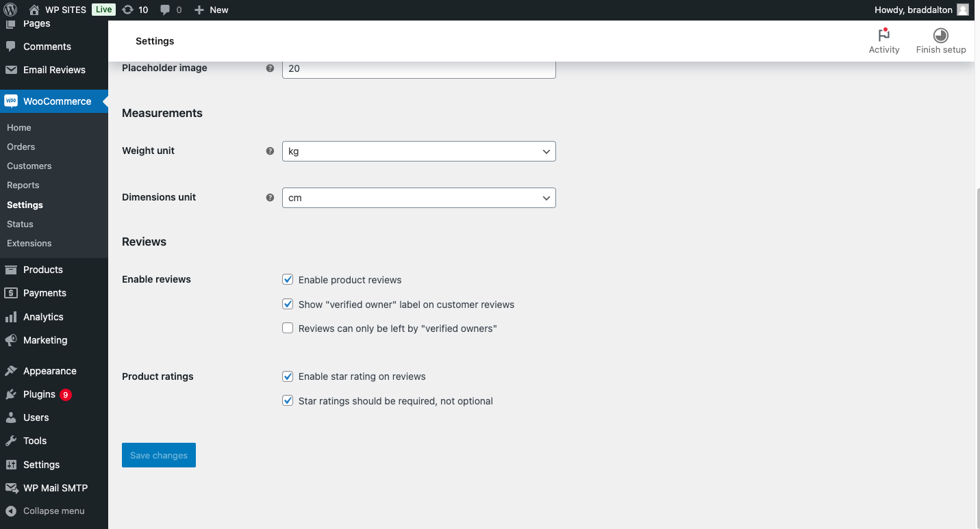Go to Plugins in the admin sidebar
The width and height of the screenshot is (980, 529).
(39, 394)
